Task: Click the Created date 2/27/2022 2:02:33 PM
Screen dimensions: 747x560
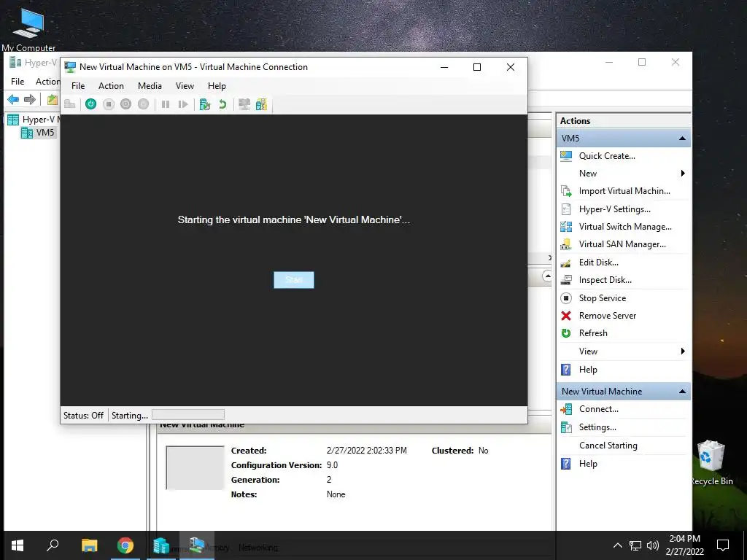Action: tap(366, 451)
